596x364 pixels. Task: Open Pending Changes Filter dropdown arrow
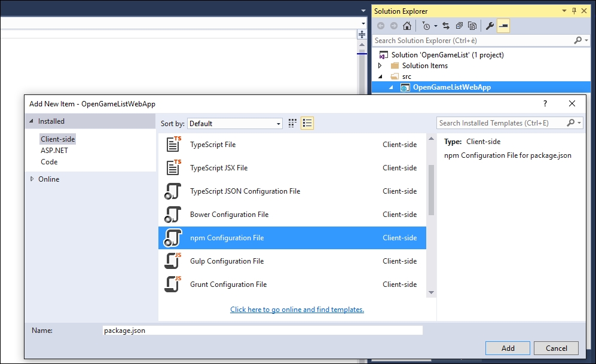click(x=436, y=26)
